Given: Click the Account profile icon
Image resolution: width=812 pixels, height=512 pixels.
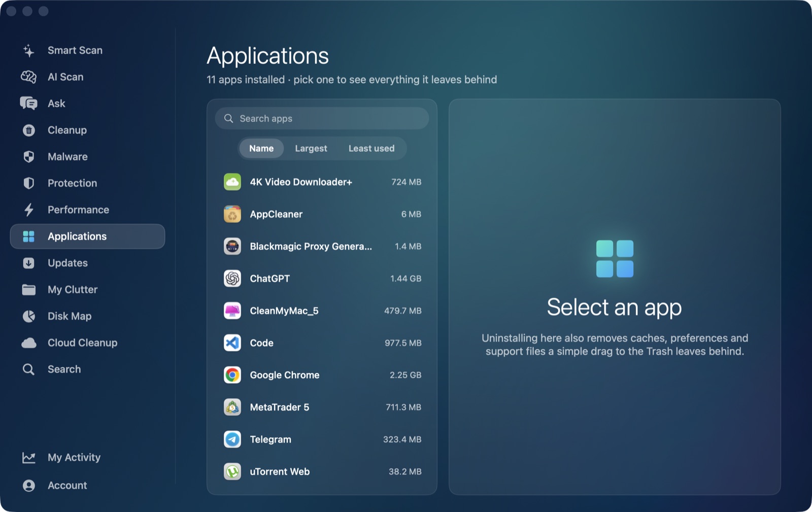Looking at the screenshot, I should pyautogui.click(x=29, y=486).
